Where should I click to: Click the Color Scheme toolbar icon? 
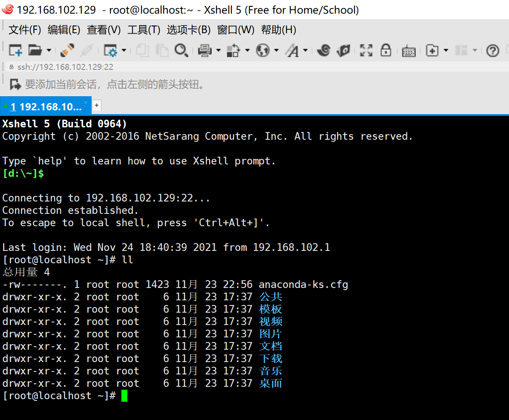[233, 51]
